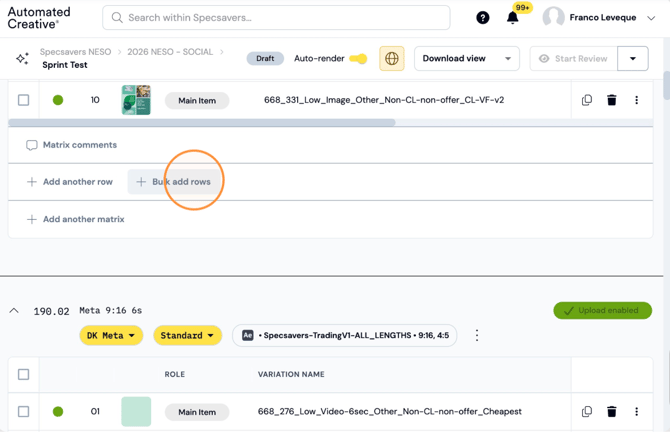Click the search magnifier icon
This screenshot has width=670, height=434.
click(117, 18)
